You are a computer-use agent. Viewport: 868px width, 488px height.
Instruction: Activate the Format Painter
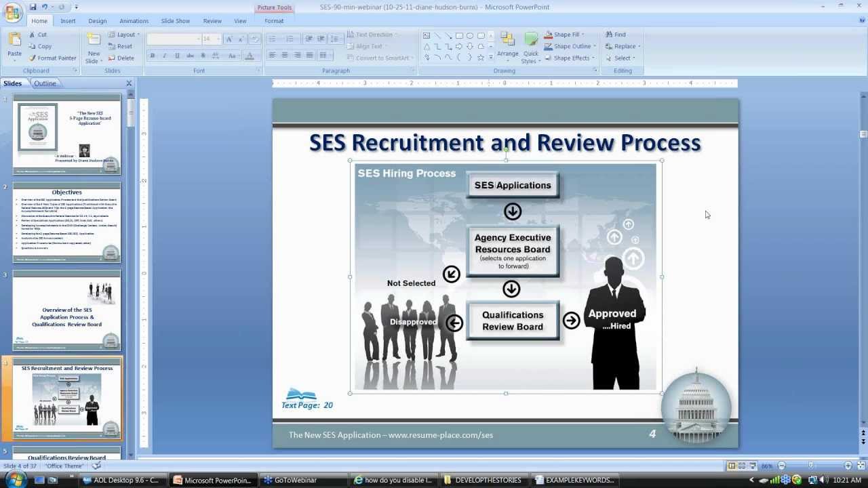(x=52, y=58)
